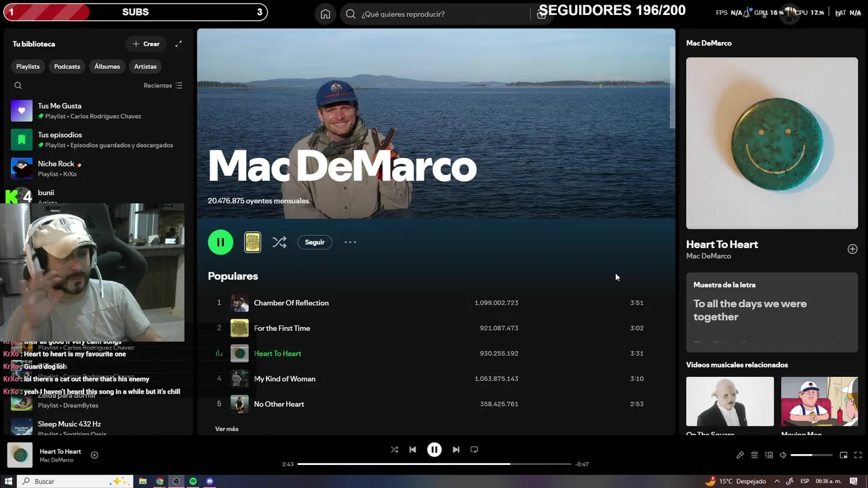The height and width of the screenshot is (488, 868).
Task: Open the miniplayer icon
Action: click(844, 455)
